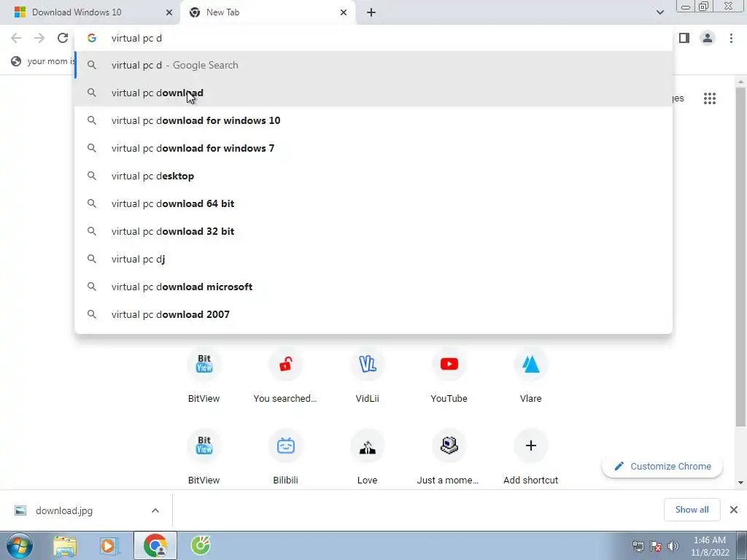Open the 'Just a mome...' shortcut
747x560 pixels.
(x=449, y=457)
